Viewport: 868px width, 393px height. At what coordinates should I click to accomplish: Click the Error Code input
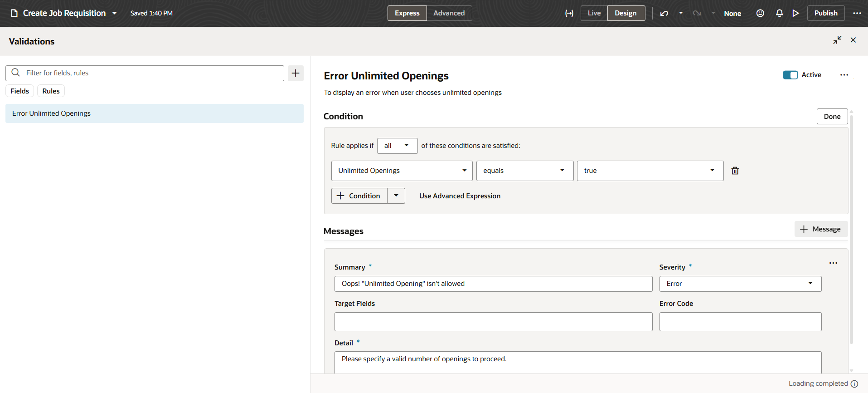pos(740,322)
